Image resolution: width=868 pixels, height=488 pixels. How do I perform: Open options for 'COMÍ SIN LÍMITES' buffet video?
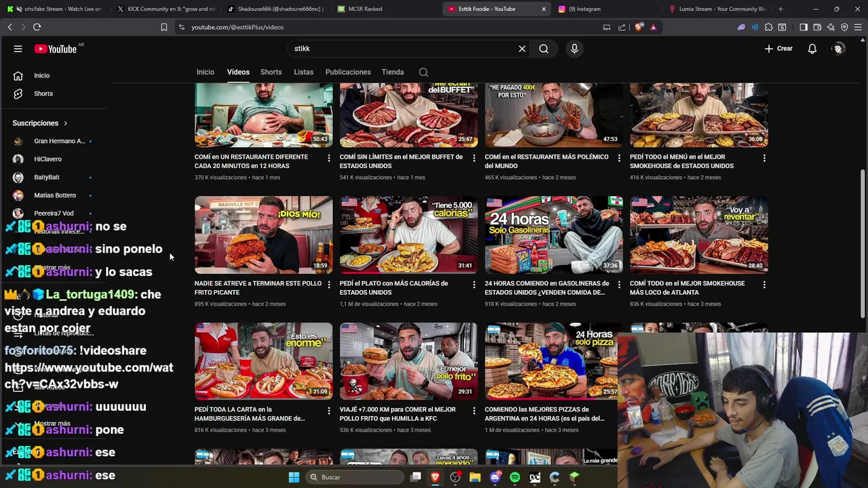click(x=474, y=158)
